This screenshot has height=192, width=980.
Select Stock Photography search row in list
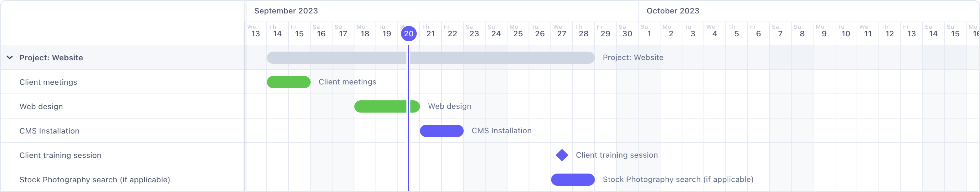point(94,179)
